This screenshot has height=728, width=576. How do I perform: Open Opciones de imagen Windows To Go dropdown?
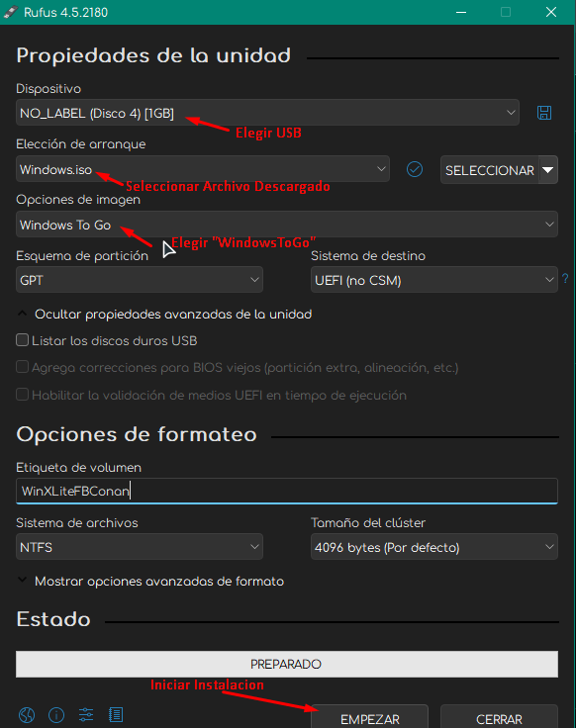pyautogui.click(x=287, y=225)
